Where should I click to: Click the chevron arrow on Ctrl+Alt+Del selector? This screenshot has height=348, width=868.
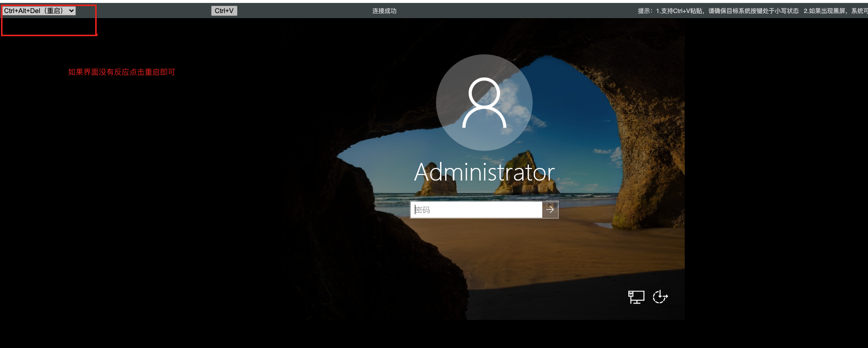pos(71,11)
